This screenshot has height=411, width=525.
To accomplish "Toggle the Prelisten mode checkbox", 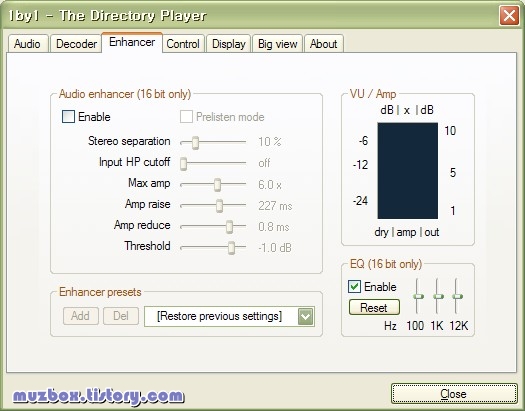I will tap(186, 117).
